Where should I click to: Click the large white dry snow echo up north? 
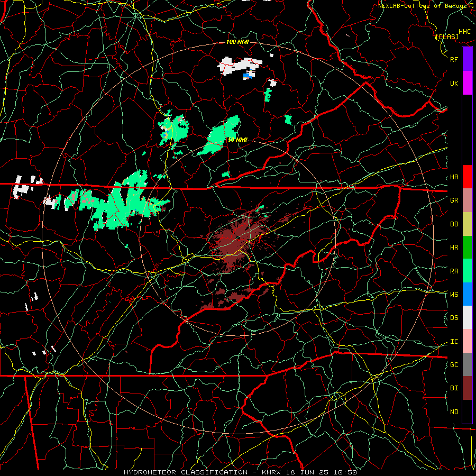[x=239, y=66]
